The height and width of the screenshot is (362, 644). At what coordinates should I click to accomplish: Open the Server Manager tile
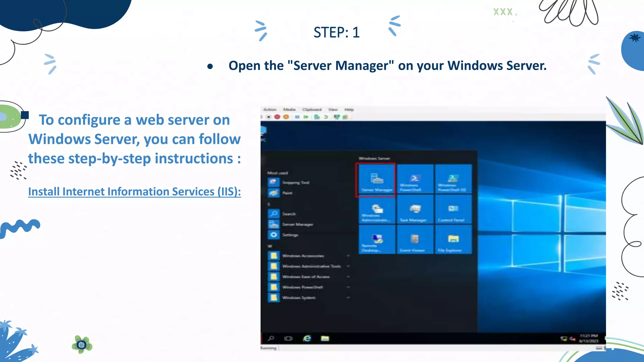[x=376, y=180]
